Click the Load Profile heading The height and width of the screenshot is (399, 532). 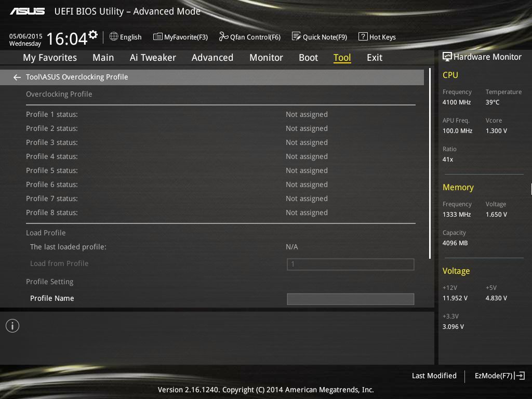pos(46,233)
